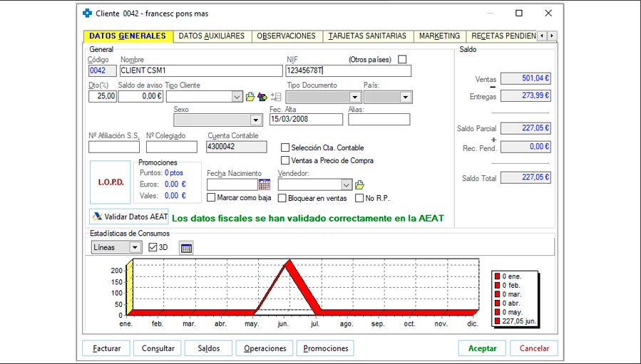Click the yellow tag icon beside Tipo Cliente
The width and height of the screenshot is (641, 364).
262,97
